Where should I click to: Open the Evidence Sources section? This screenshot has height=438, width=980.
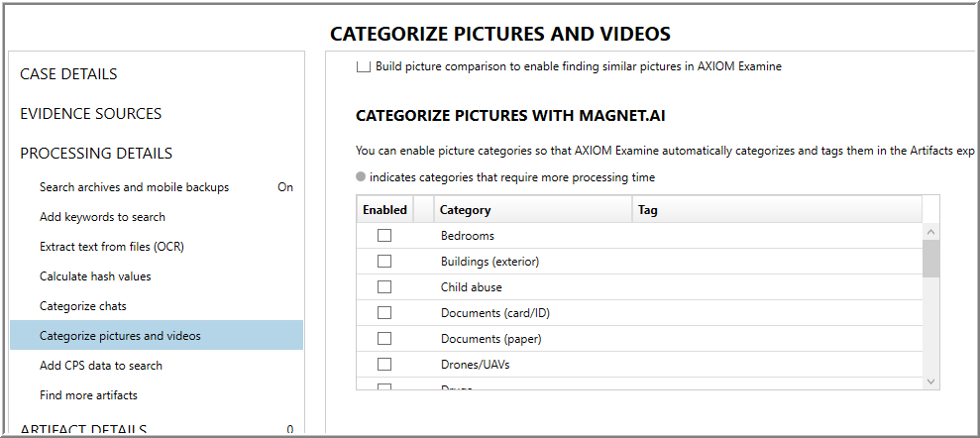point(90,114)
